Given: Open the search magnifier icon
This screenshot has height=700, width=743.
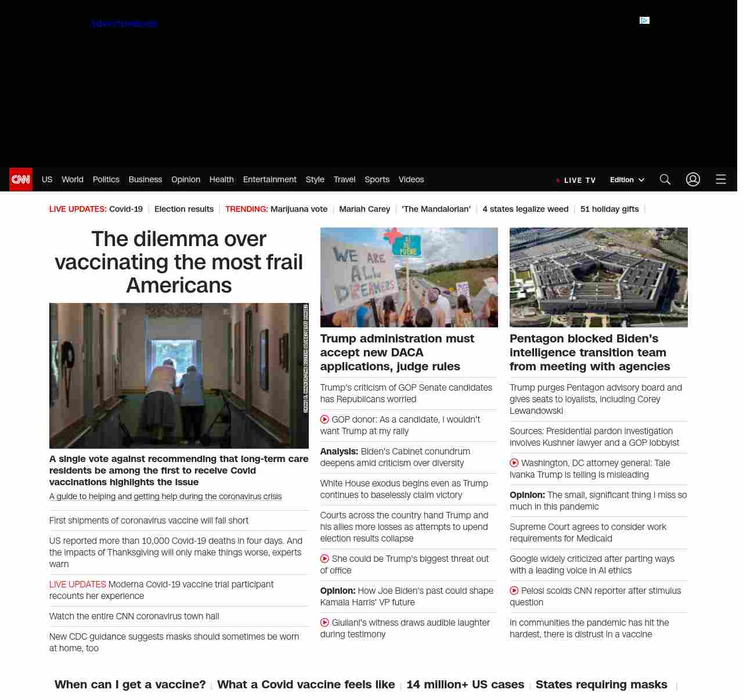Looking at the screenshot, I should click(665, 179).
